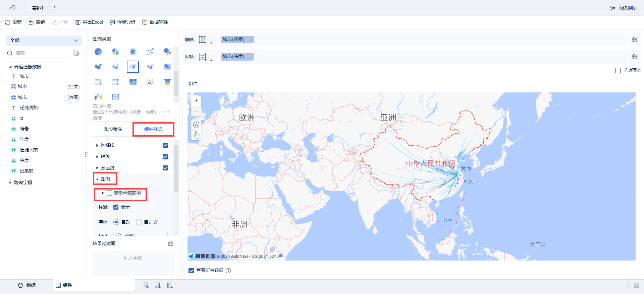Select the 自定义 font radio button
644x294 pixels.
point(139,222)
